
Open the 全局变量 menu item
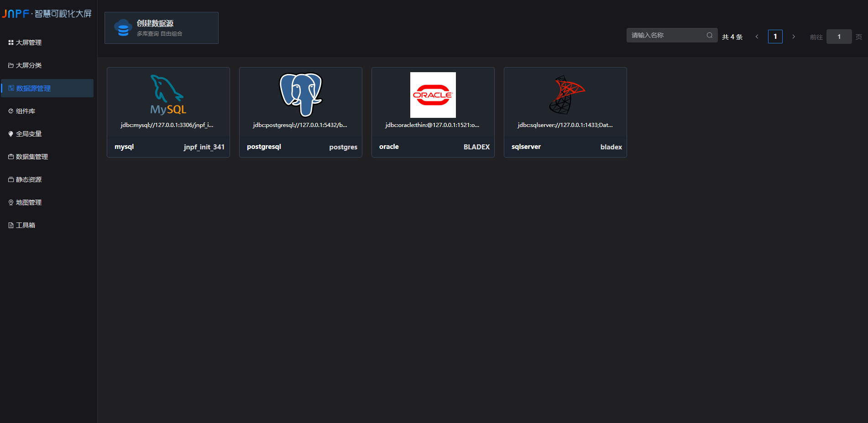47,134
